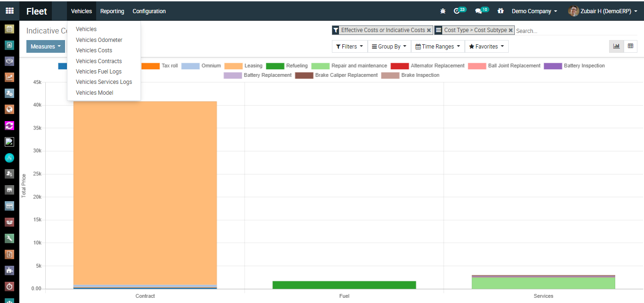Open the Configuration menu
644x303 pixels.
tap(149, 11)
